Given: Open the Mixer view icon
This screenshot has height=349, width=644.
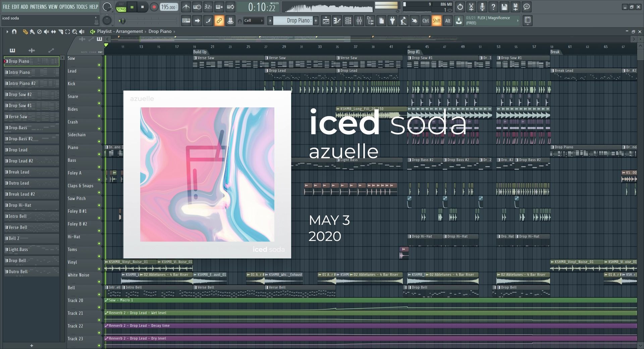Looking at the screenshot, I should 359,21.
